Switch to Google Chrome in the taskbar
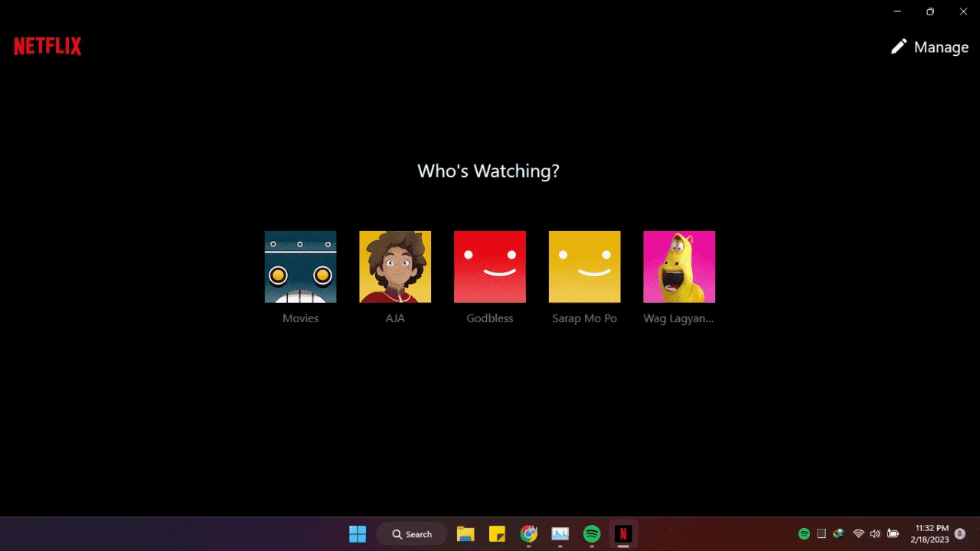 point(529,534)
